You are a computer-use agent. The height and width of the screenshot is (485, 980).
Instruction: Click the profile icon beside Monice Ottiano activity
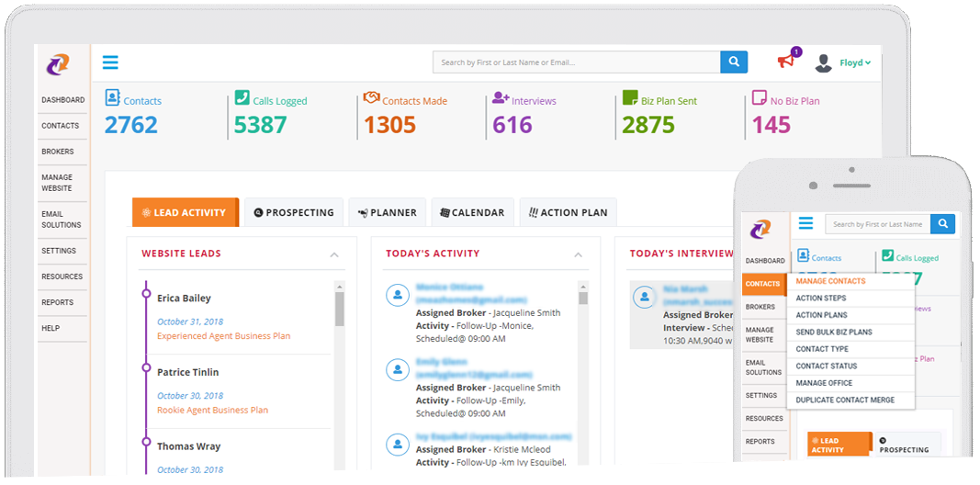click(398, 294)
